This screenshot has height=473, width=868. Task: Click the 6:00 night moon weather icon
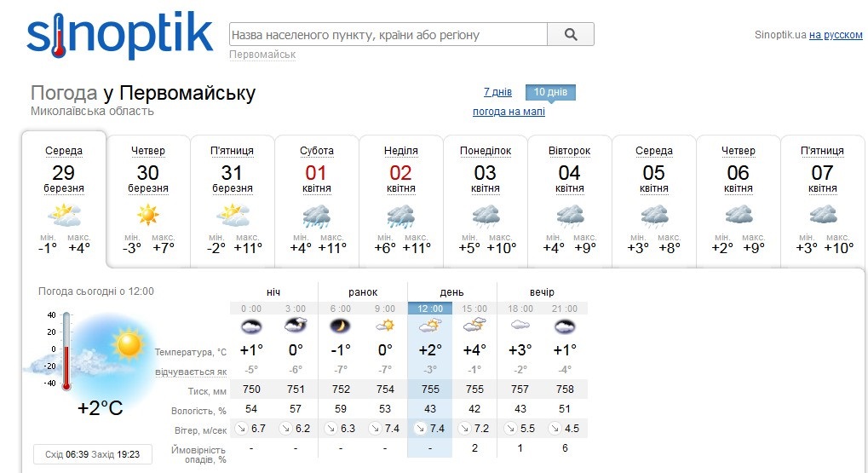pos(341,326)
